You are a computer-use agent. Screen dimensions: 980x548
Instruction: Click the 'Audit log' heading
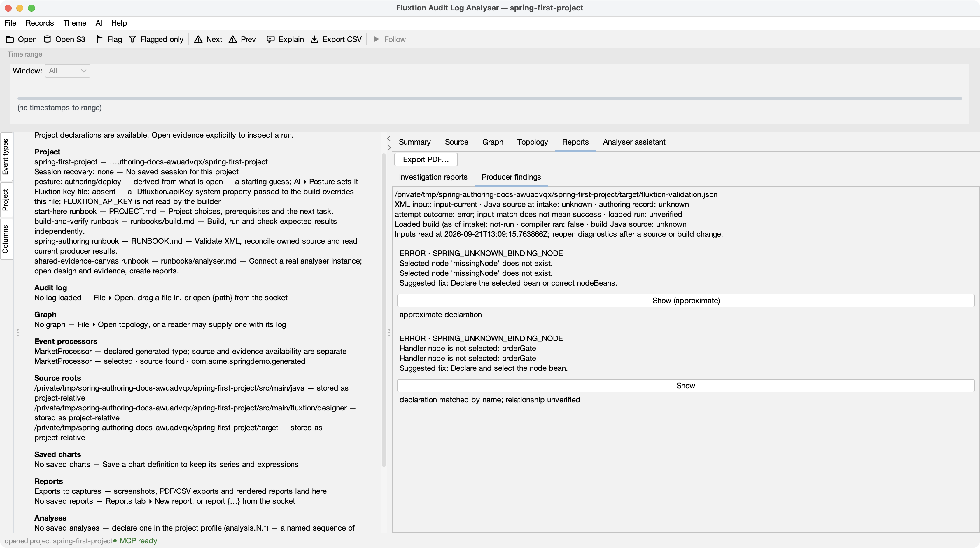50,287
